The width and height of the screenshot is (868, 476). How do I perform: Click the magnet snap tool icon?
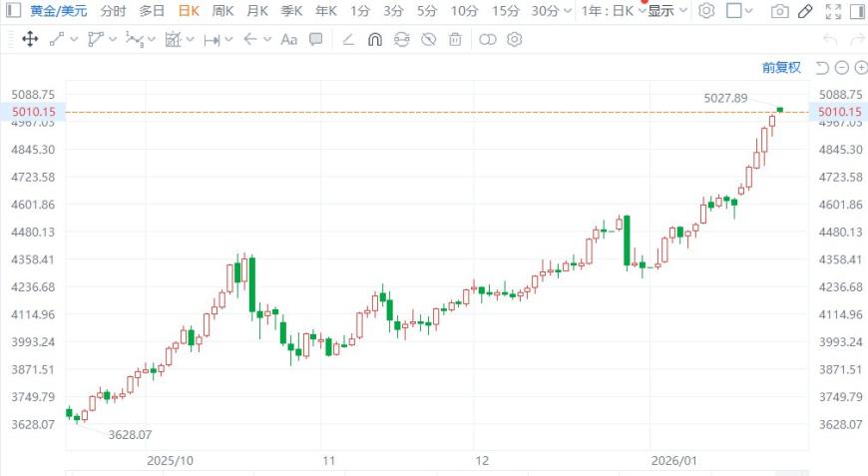pyautogui.click(x=375, y=40)
